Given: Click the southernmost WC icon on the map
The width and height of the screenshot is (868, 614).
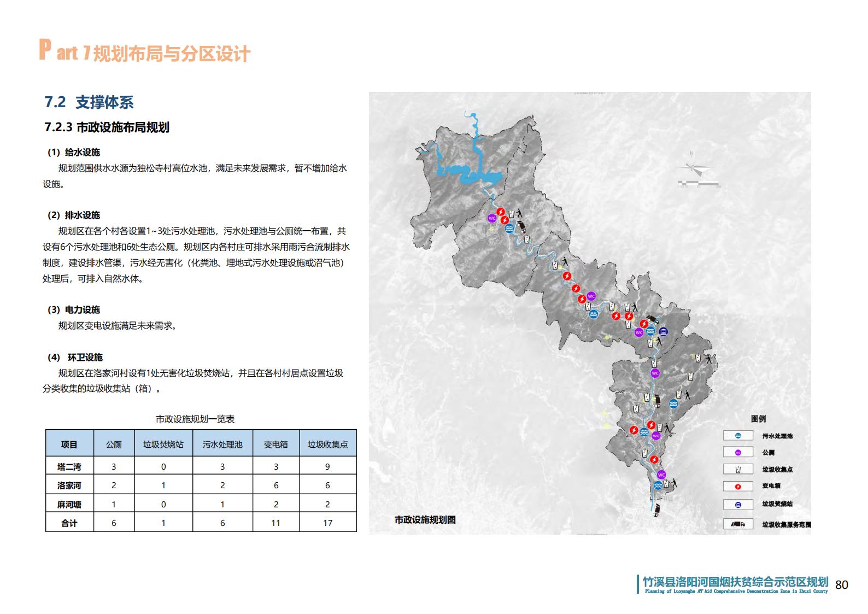Looking at the screenshot, I should [661, 475].
